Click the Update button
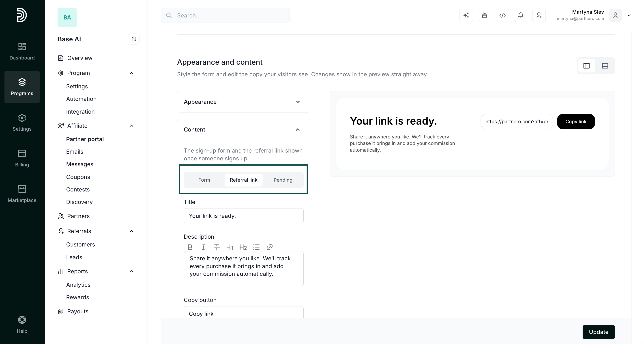Screen dimensions: 644x344 tap(599, 332)
